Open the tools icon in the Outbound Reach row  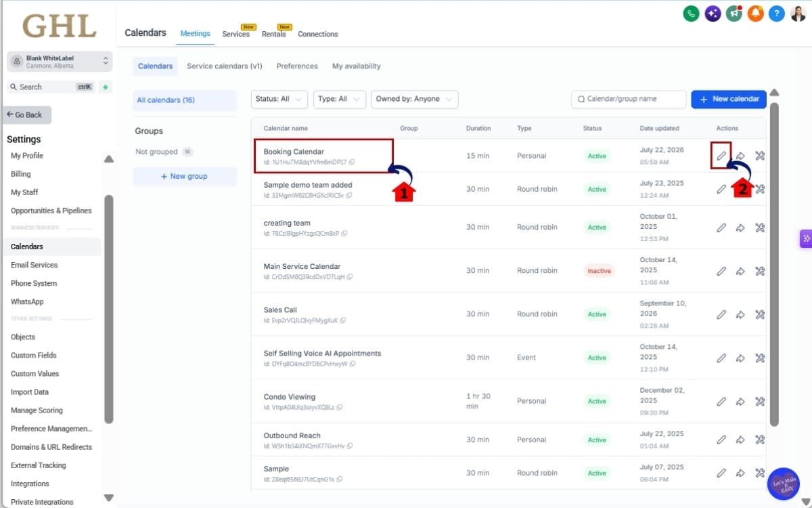759,440
